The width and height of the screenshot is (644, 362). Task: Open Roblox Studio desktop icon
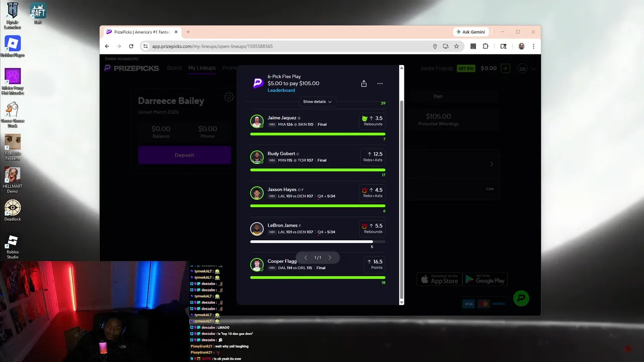pos(13,247)
